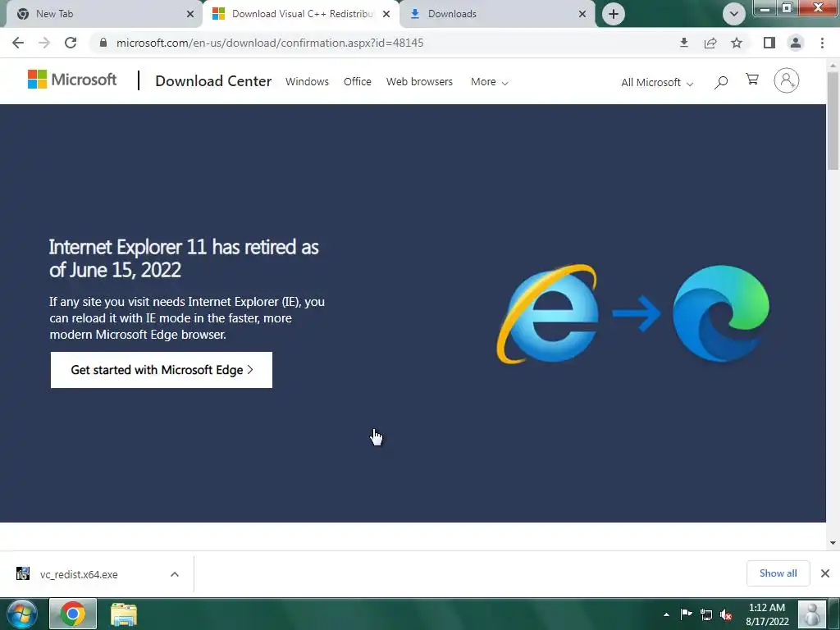Screen dimensions: 840x630
Task: Open the Windows Start button
Action: [21, 614]
